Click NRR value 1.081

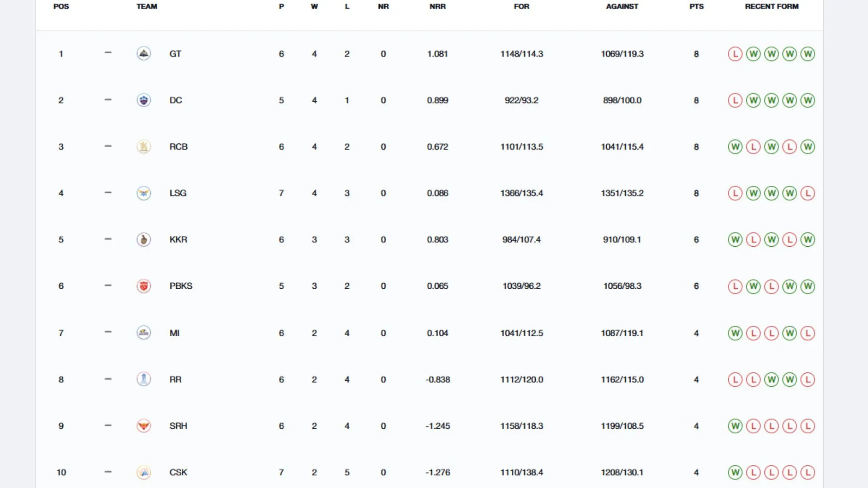click(x=438, y=54)
